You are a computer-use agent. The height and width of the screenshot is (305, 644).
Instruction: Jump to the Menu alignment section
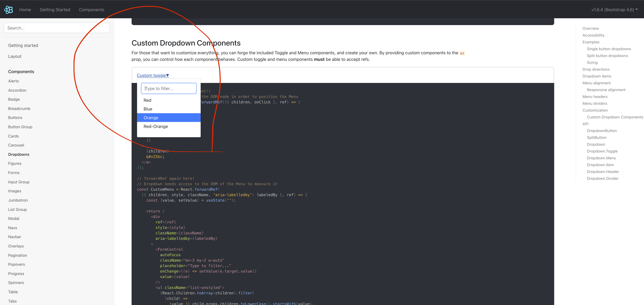597,83
